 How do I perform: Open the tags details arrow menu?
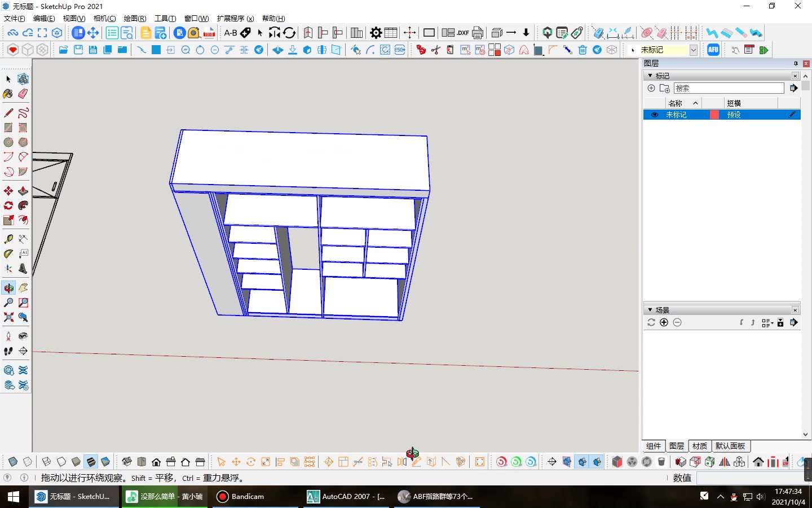(x=793, y=88)
